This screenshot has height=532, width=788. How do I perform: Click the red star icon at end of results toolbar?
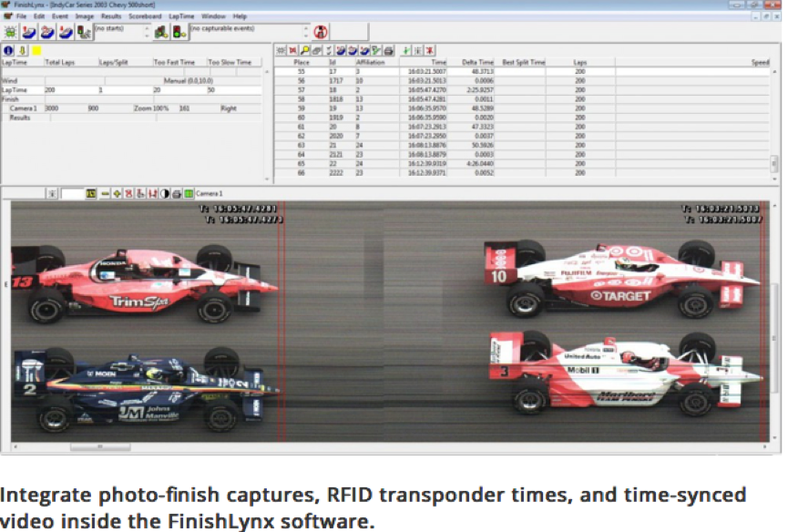430,50
